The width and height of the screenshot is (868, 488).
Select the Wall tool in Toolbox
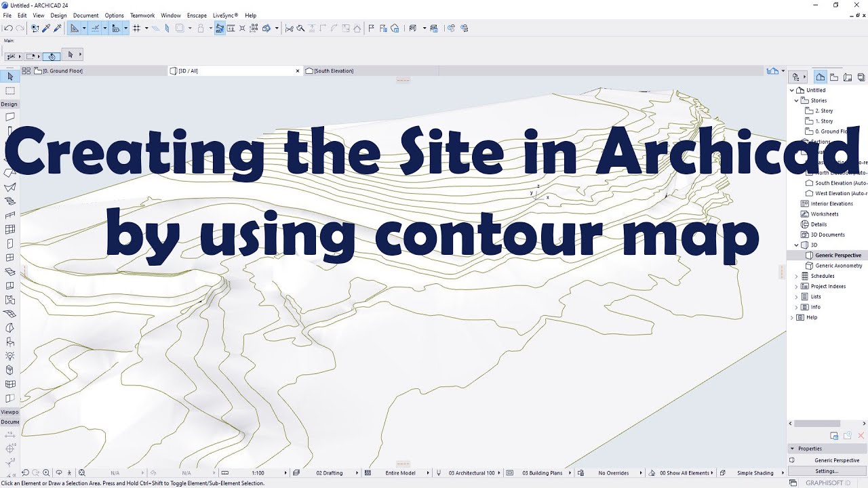pyautogui.click(x=9, y=117)
